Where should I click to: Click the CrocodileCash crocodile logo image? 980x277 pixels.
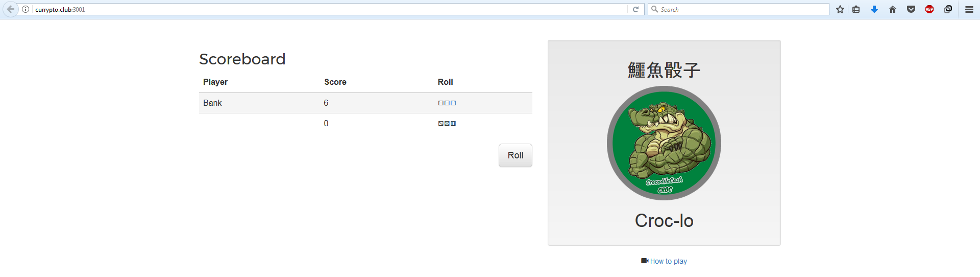click(664, 143)
